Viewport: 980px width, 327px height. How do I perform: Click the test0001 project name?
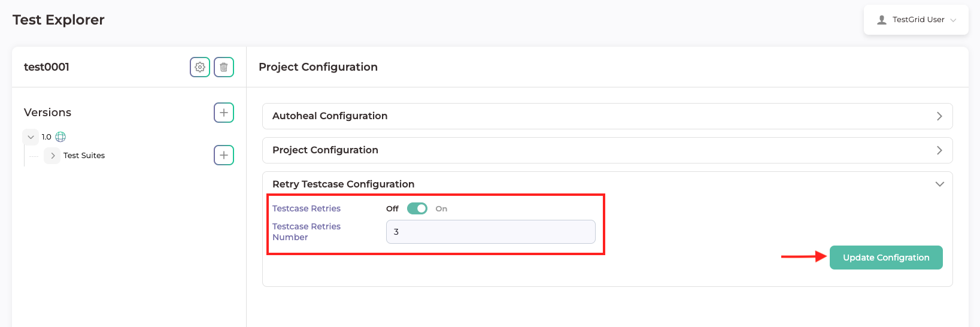tap(47, 67)
